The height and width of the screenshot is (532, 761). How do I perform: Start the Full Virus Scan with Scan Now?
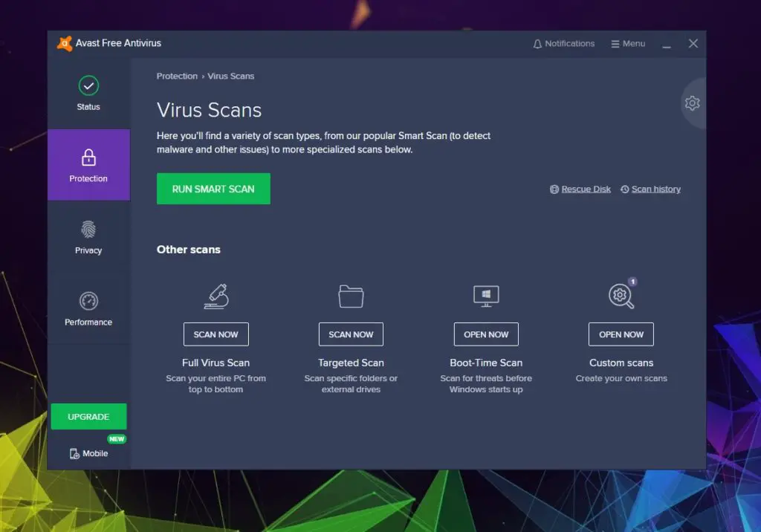pos(216,334)
